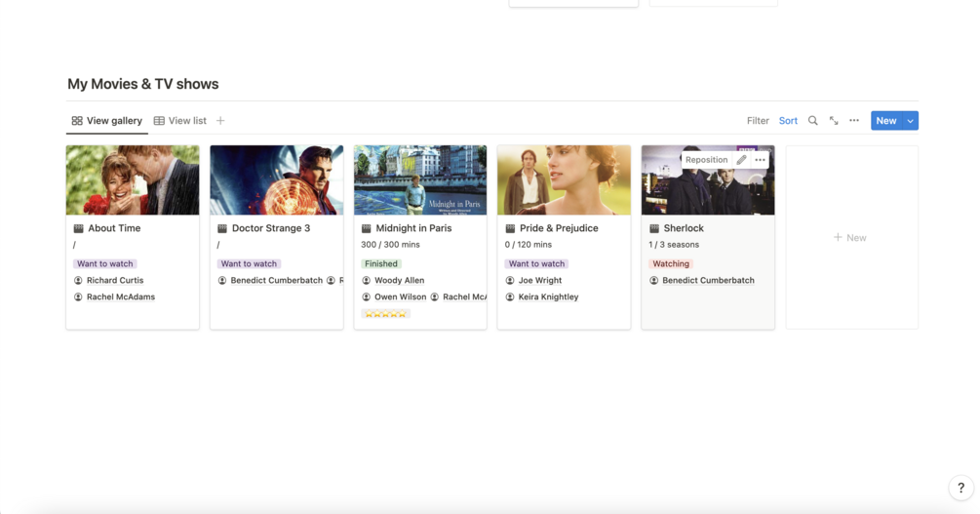Click the clapperboard icon beside About Time

[x=78, y=228]
